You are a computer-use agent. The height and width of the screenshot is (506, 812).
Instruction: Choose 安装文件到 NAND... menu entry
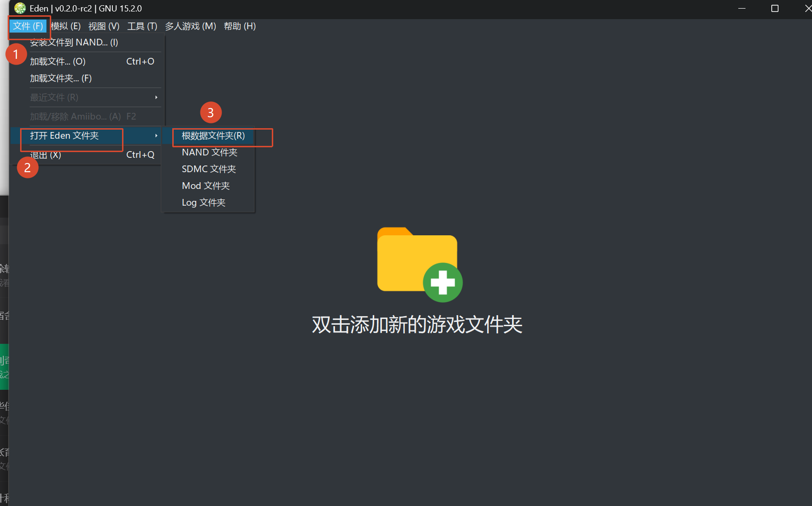pyautogui.click(x=86, y=43)
